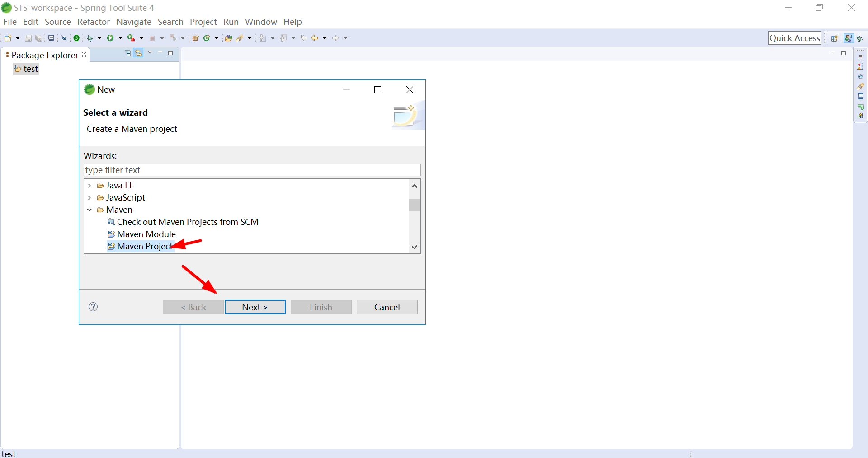
Task: Click the New Java Package icon
Action: pos(195,38)
